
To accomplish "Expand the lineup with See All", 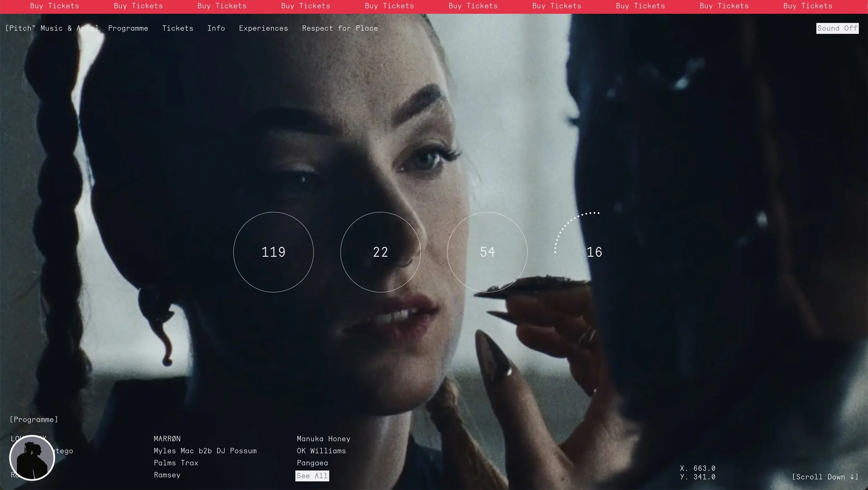I will [x=312, y=476].
